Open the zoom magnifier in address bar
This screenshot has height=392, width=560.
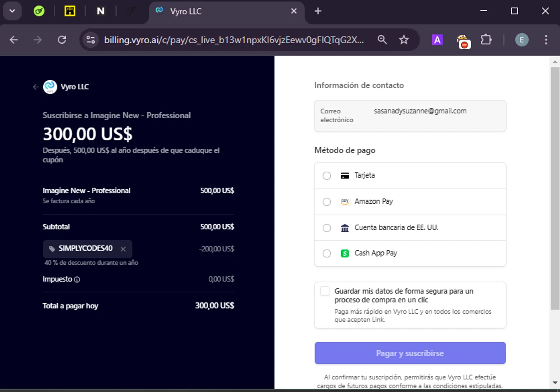coord(382,40)
